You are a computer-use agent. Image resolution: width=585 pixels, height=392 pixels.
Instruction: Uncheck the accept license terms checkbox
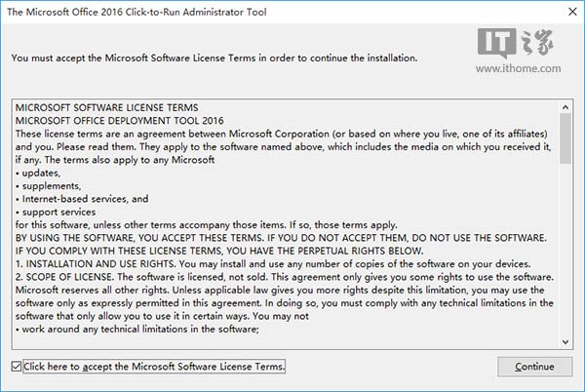coord(16,367)
